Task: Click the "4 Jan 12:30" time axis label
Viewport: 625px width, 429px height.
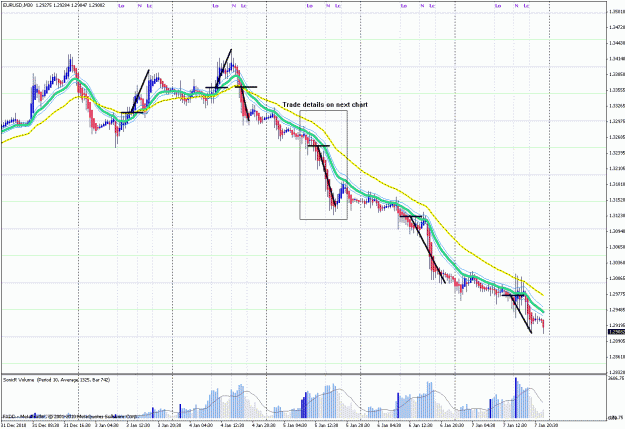Action: pos(233,425)
